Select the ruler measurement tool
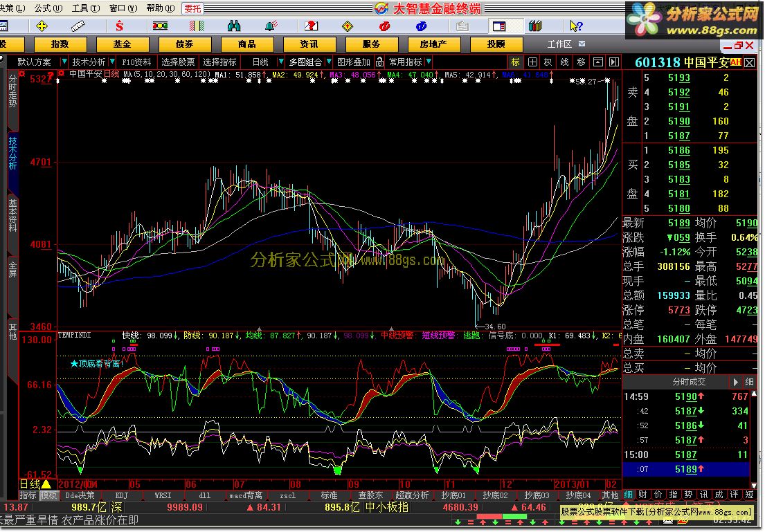This screenshot has width=765, height=532. (78, 26)
